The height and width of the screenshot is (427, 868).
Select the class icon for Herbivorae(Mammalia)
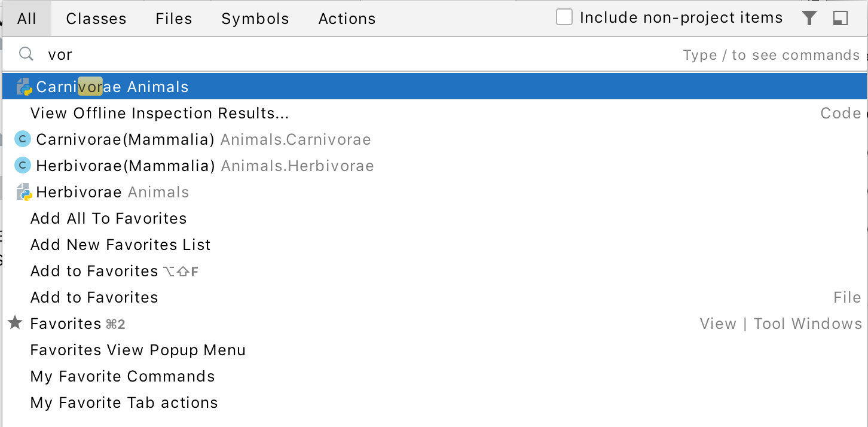coord(22,166)
